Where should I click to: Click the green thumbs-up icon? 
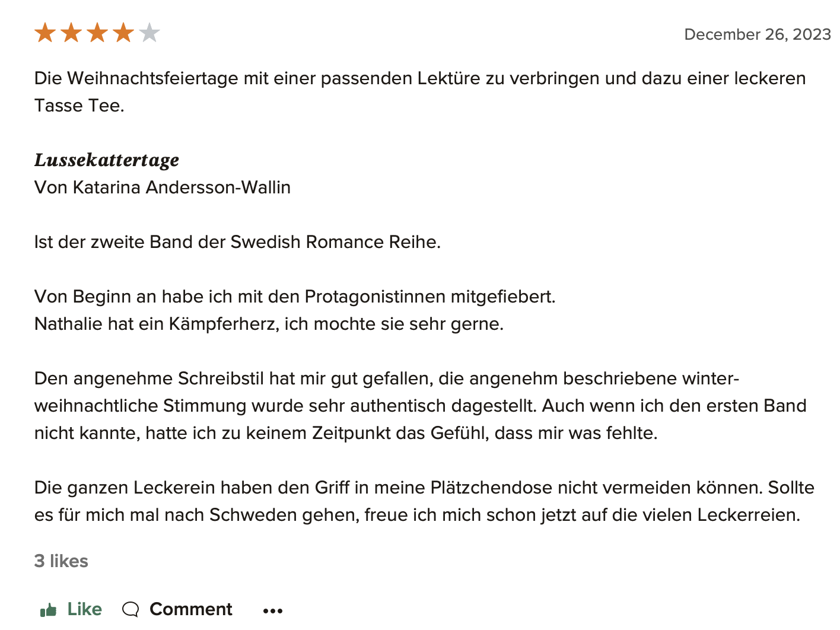coord(48,610)
